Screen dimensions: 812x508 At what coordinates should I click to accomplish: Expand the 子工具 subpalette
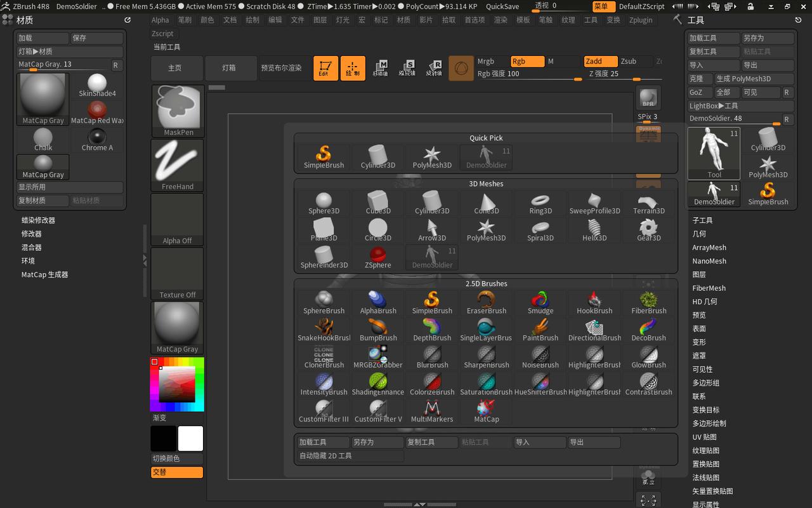702,220
